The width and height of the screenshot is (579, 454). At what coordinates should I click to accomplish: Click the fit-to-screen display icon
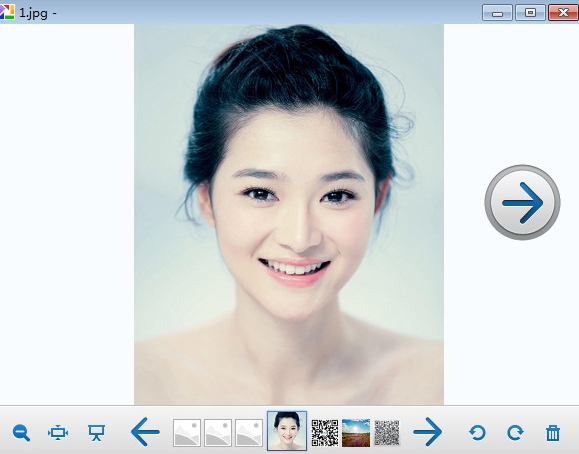click(58, 433)
